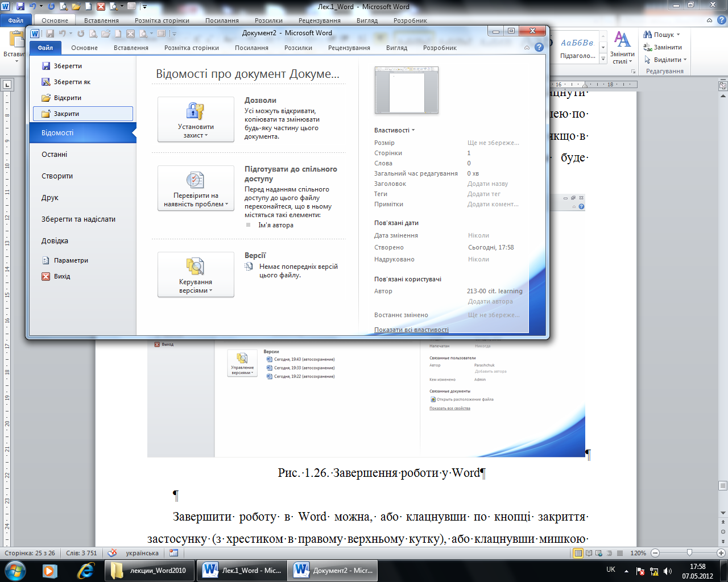
Task: Click Redo icon in Лек.1_Word title bar
Action: (51, 7)
